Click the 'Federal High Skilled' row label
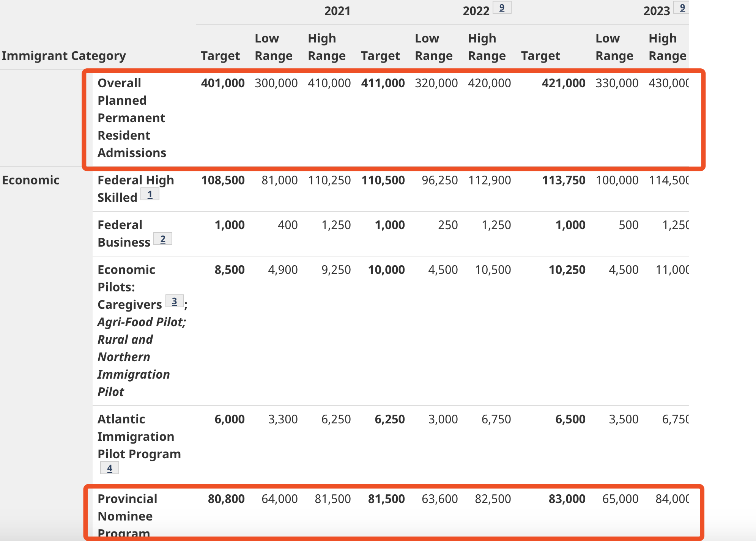The image size is (756, 541). tap(135, 189)
